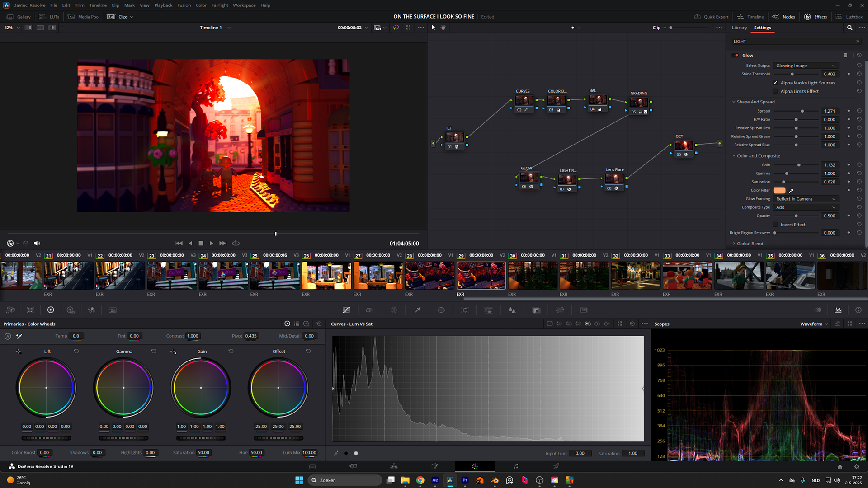Mute audio with the speaker icon
Viewport: 868px width, 488px height.
coord(37,243)
